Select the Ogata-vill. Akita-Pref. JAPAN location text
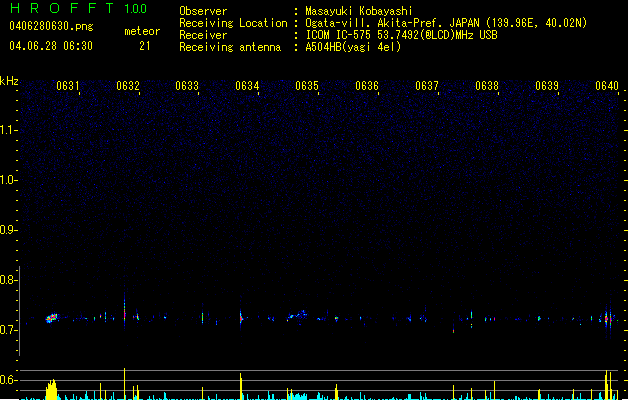 [446, 23]
